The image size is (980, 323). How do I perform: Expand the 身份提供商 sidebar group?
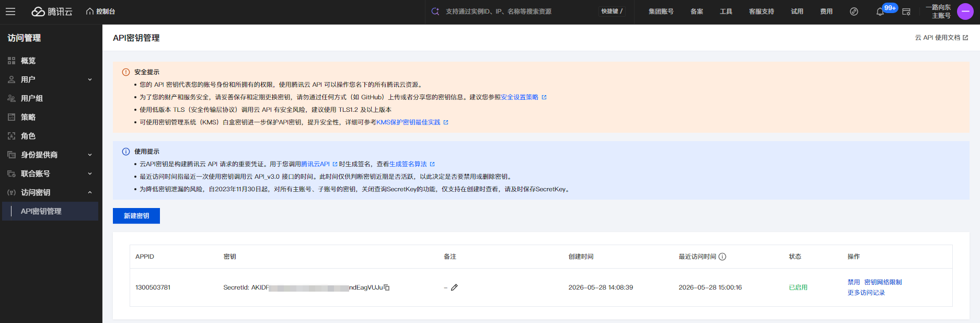50,155
